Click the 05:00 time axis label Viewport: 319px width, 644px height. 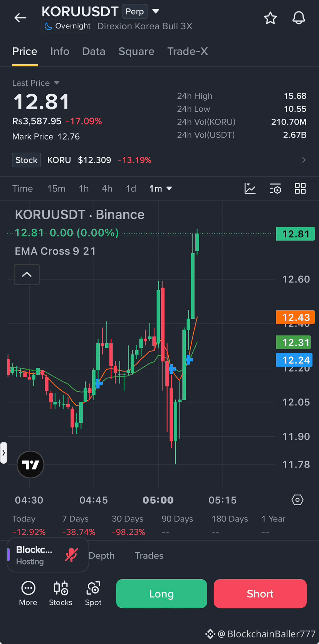click(158, 500)
